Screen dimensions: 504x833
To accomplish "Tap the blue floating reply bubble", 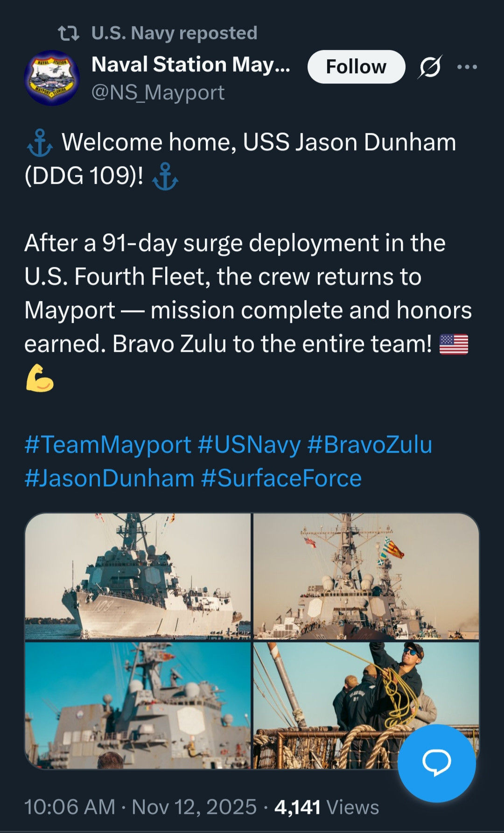I will pos(436,763).
